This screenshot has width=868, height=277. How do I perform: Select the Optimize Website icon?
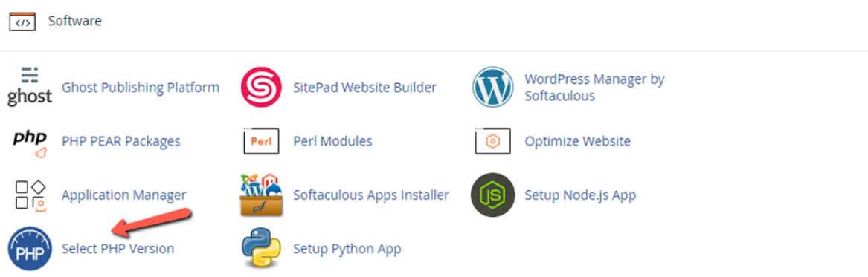(493, 141)
